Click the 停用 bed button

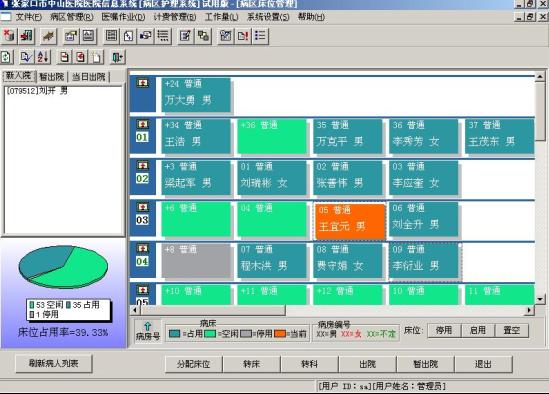(444, 330)
